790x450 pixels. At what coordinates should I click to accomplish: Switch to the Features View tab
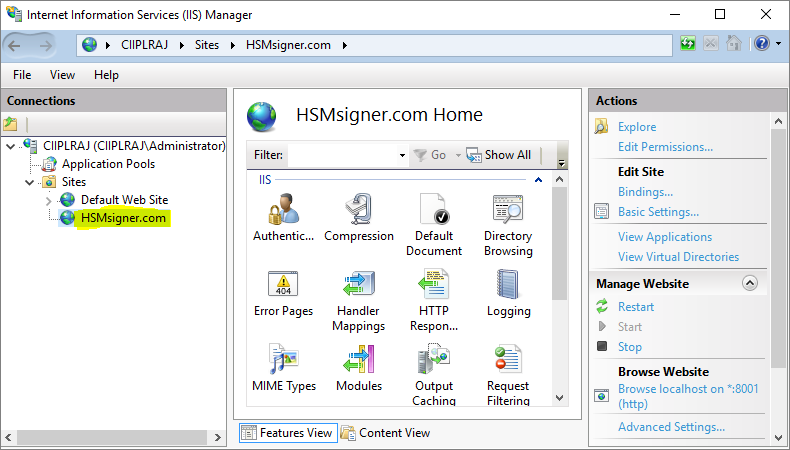(288, 433)
